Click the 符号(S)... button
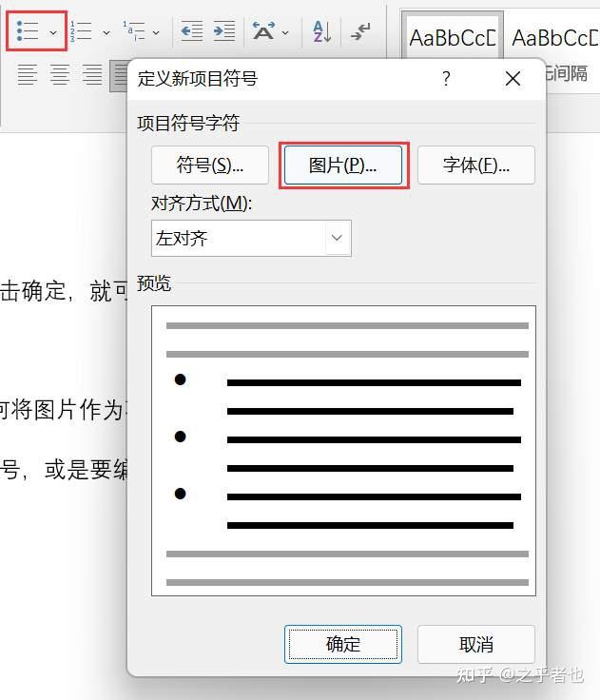Image resolution: width=600 pixels, height=700 pixels. pos(210,165)
